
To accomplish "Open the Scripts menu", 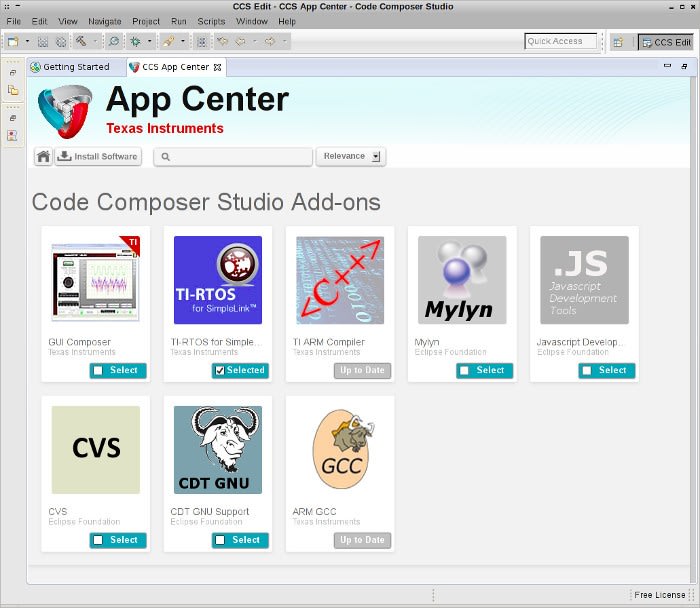I will tap(211, 21).
